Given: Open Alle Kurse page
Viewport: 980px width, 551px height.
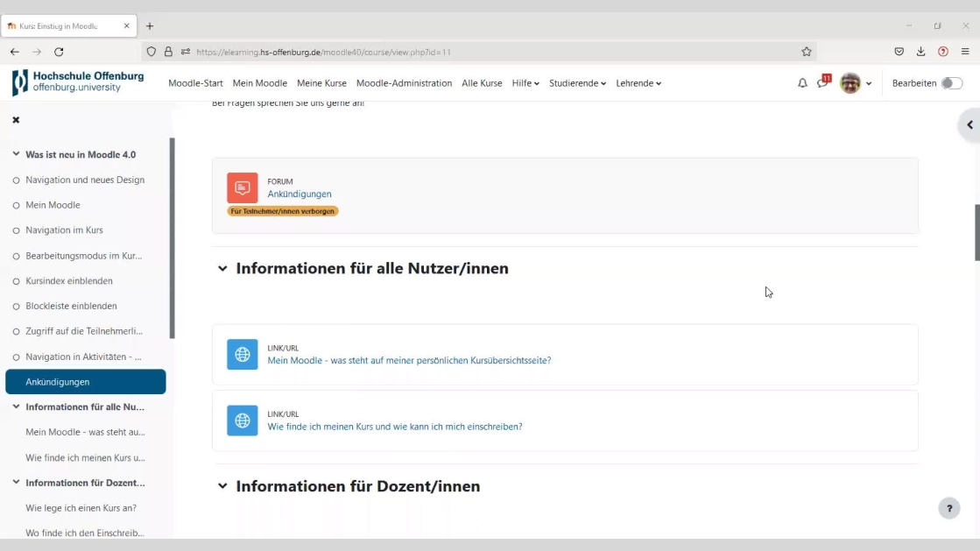Looking at the screenshot, I should 482,83.
